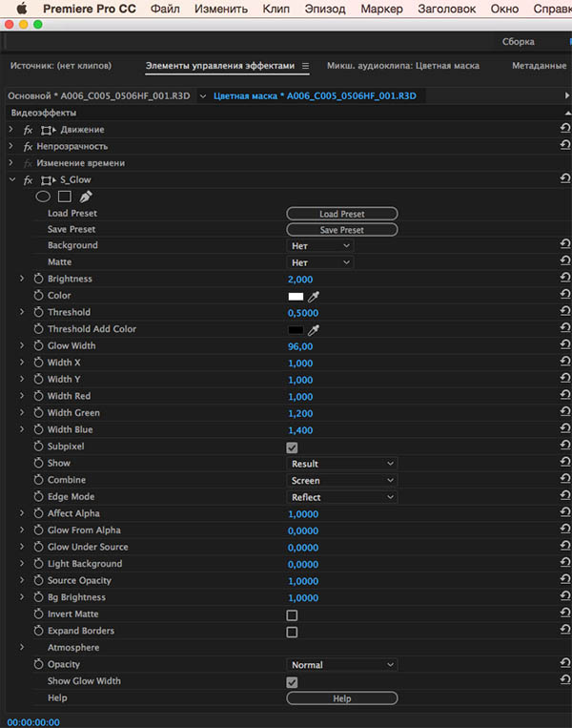Screen dimensions: 572x728
Task: Click the Brightness value 2,000
Action: [x=300, y=280]
